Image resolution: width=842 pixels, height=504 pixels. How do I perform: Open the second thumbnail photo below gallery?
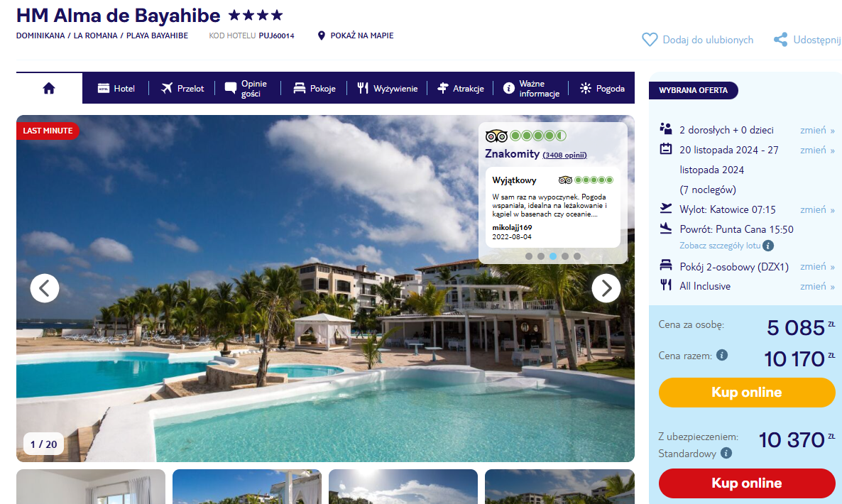point(247,486)
